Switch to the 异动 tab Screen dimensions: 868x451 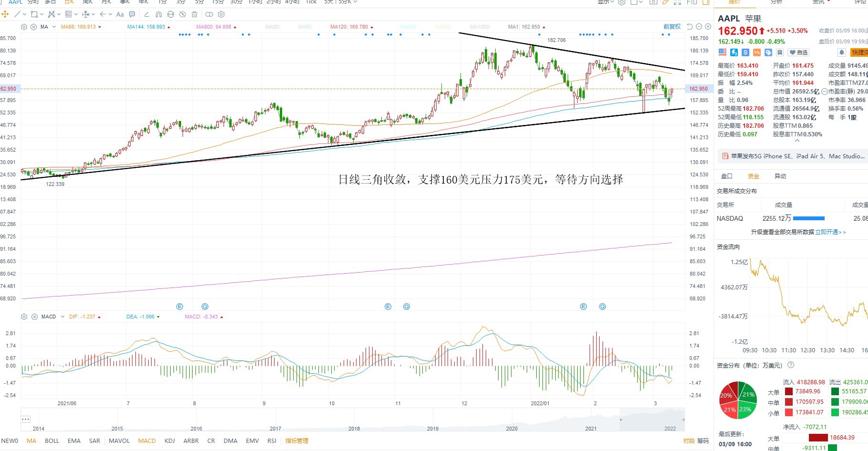(x=780, y=176)
